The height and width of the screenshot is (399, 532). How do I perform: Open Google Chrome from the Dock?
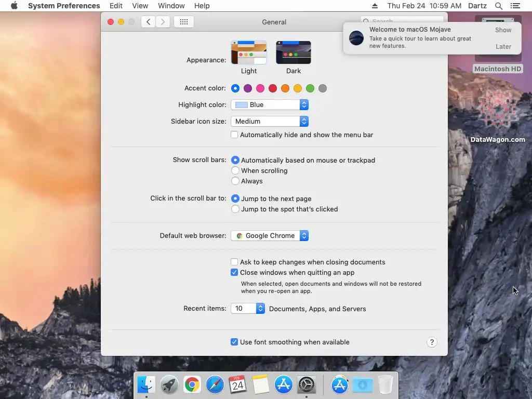[x=192, y=385]
